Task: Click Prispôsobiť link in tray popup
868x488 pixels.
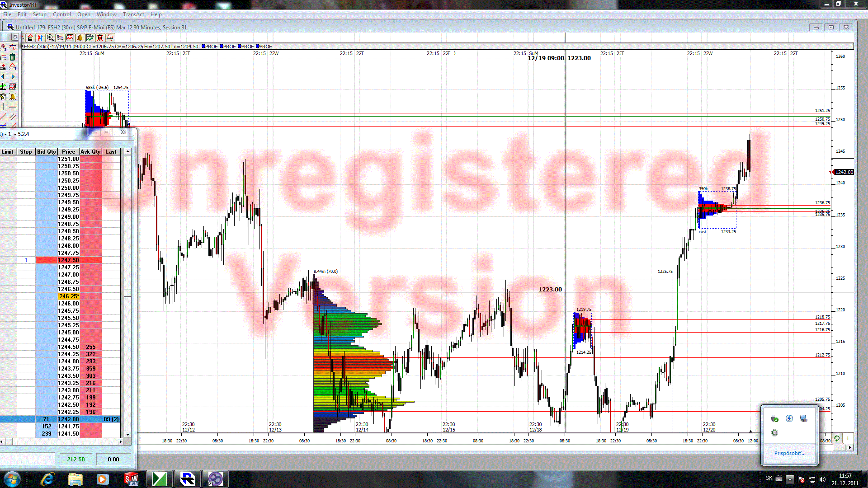Action: [789, 453]
